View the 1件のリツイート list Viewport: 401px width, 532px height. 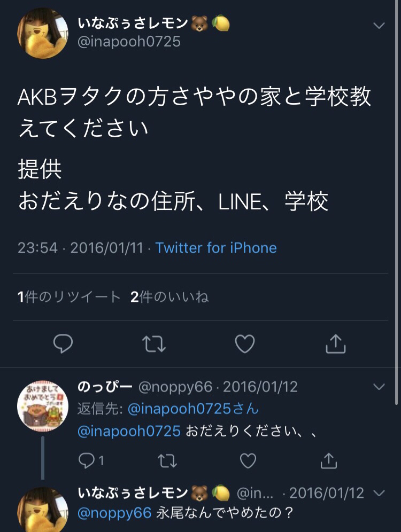(x=69, y=297)
